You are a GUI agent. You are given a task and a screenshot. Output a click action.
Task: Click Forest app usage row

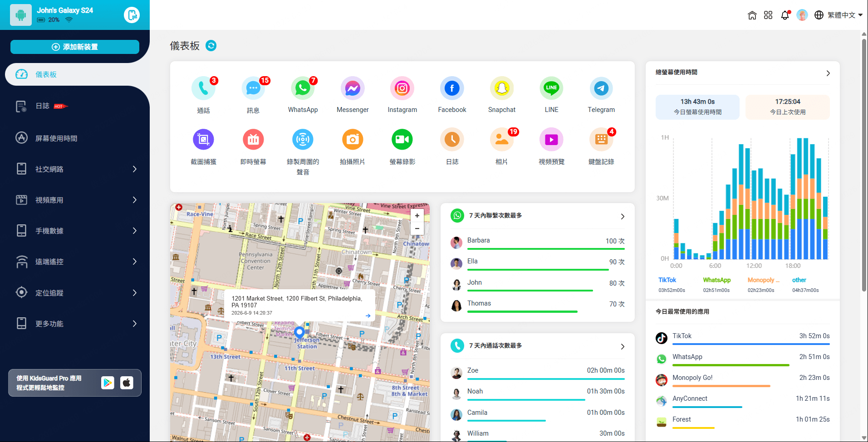[743, 421]
